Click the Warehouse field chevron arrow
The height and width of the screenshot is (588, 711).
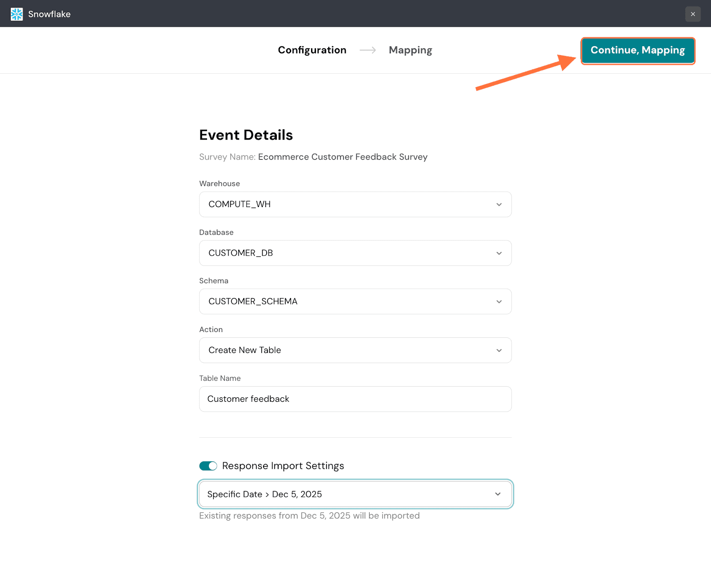(499, 204)
